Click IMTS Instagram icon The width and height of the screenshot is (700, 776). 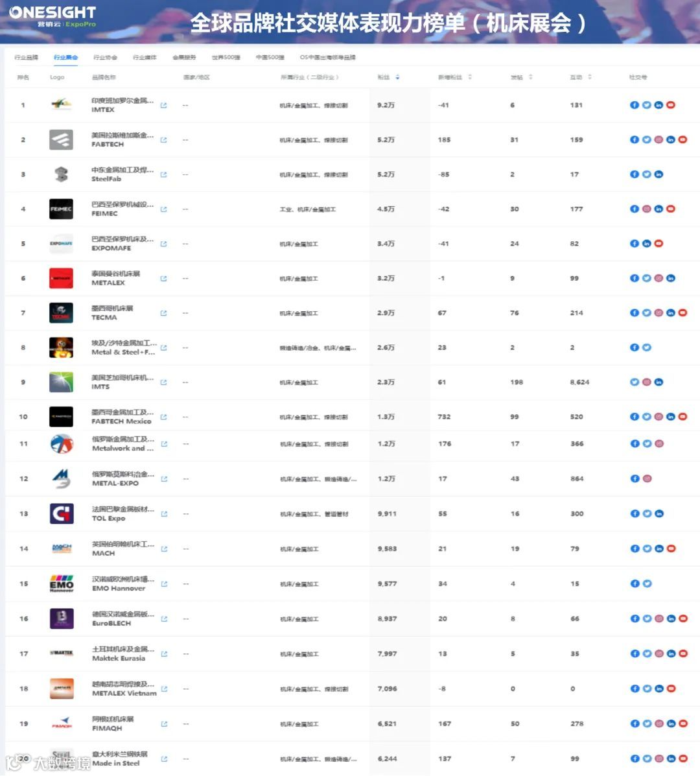click(x=647, y=382)
